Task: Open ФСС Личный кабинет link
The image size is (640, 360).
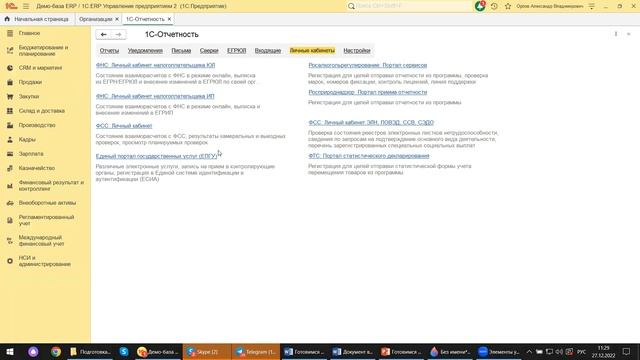Action: (124, 126)
